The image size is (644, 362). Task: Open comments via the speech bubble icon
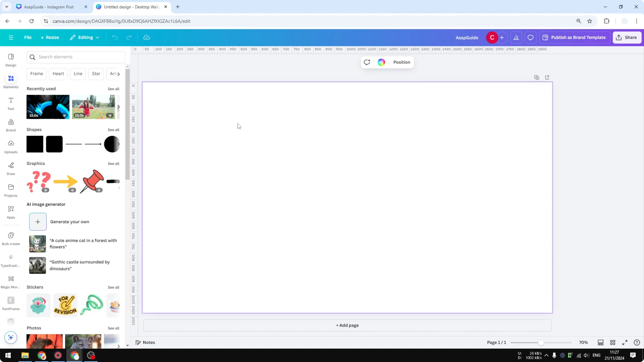pyautogui.click(x=530, y=37)
